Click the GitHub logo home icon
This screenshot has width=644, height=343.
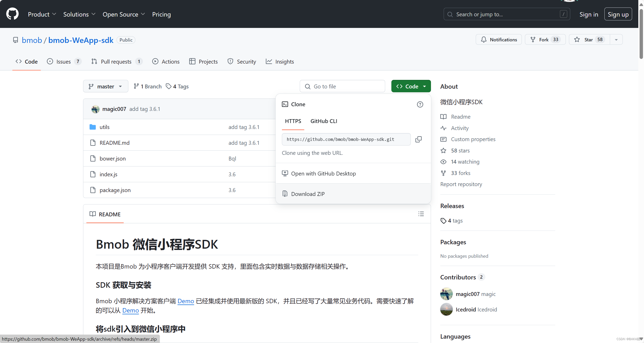[x=12, y=14]
